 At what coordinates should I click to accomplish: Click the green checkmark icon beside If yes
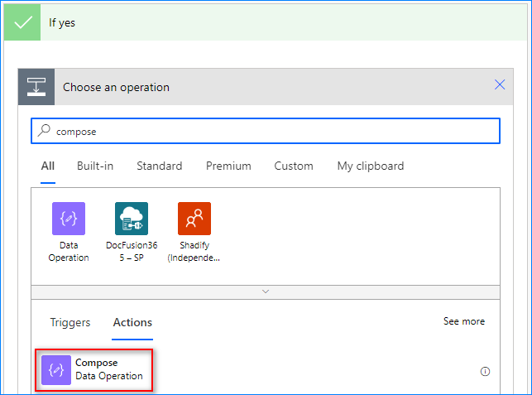[23, 22]
